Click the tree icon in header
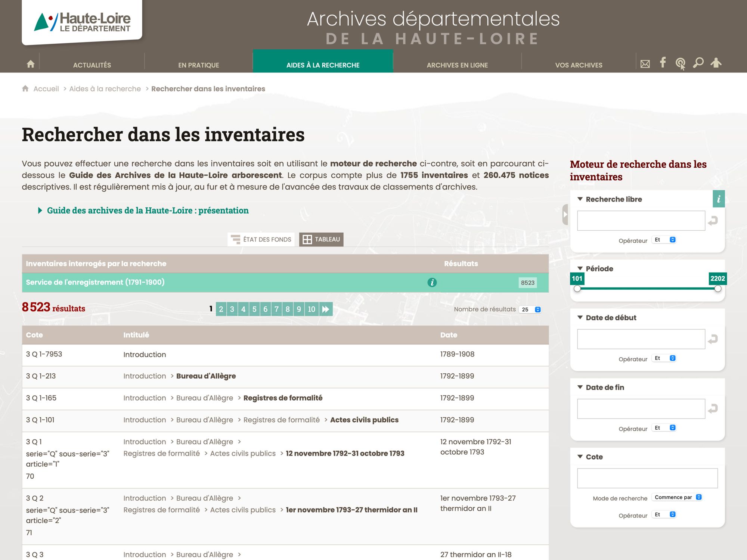 click(716, 63)
